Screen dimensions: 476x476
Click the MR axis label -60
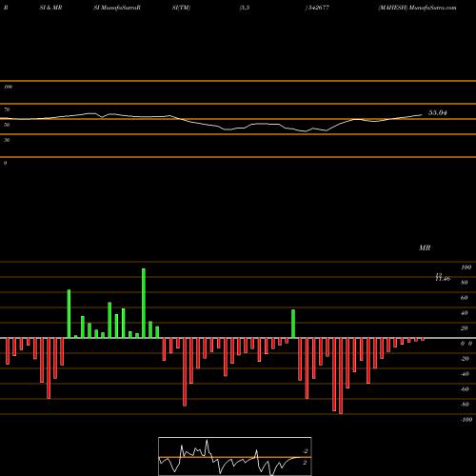pos(465,389)
